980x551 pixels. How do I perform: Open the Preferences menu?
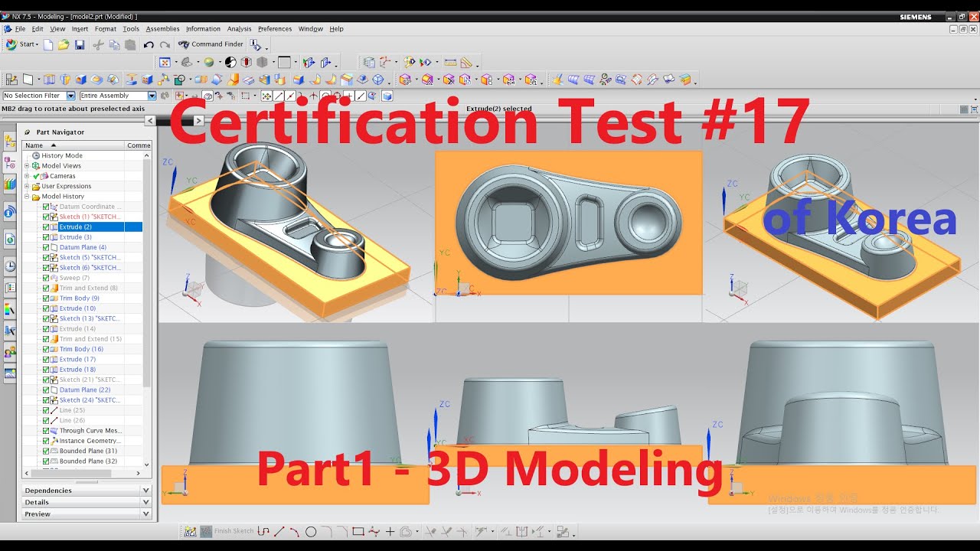(275, 29)
